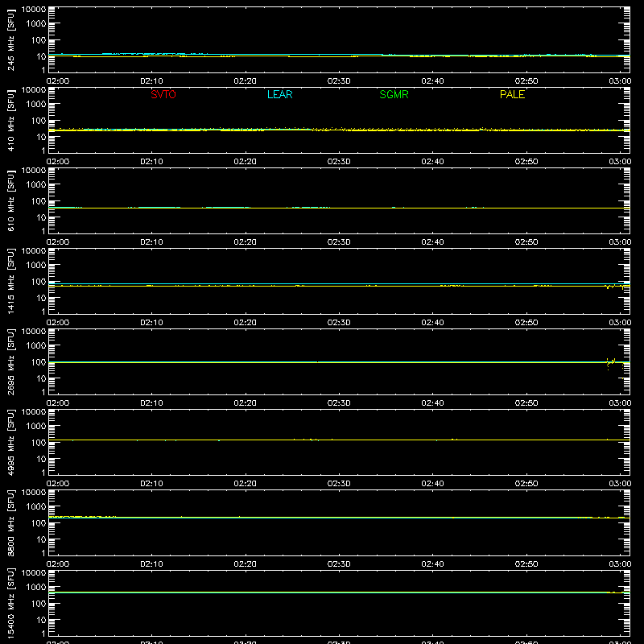Click the 02:10 tick label under 8800 MHz panel
The height and width of the screenshot is (644, 644).
coord(151,564)
